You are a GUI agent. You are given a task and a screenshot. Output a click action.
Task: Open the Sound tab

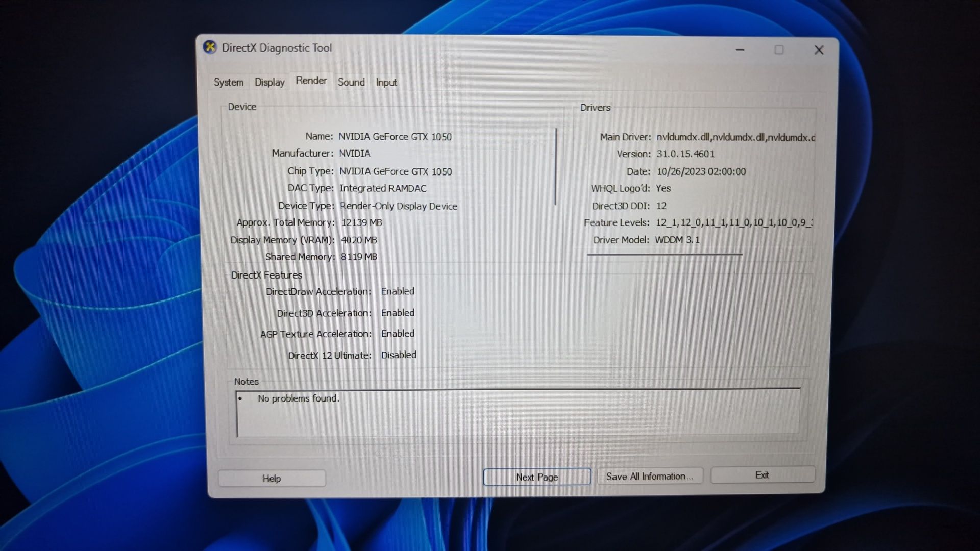351,82
